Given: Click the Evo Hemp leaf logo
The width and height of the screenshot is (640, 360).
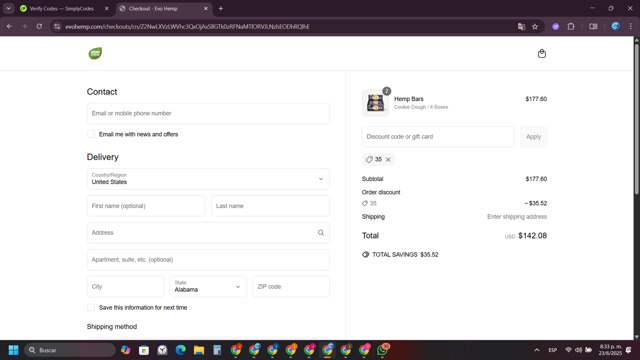Looking at the screenshot, I should pos(95,53).
